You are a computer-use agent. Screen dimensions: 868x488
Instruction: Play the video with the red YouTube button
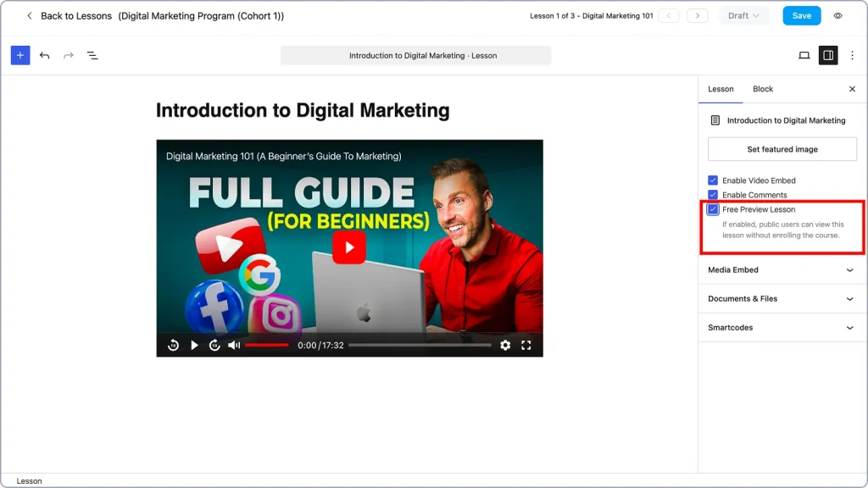348,247
